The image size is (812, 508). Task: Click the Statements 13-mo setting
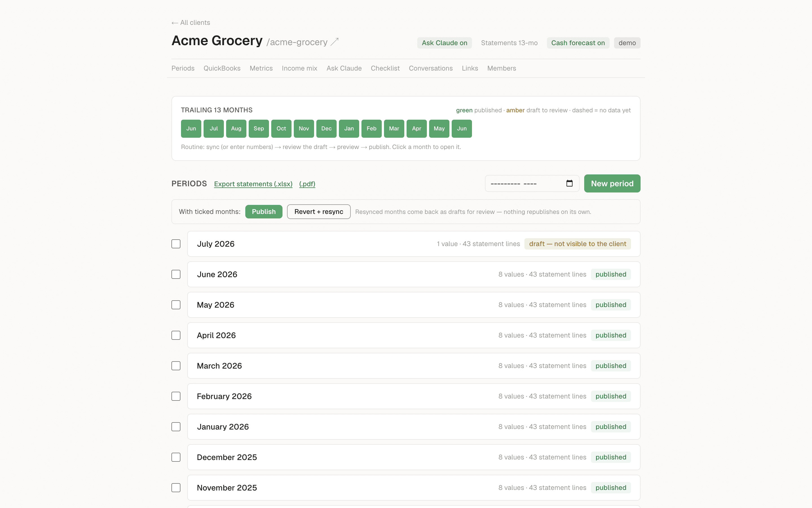coord(509,43)
